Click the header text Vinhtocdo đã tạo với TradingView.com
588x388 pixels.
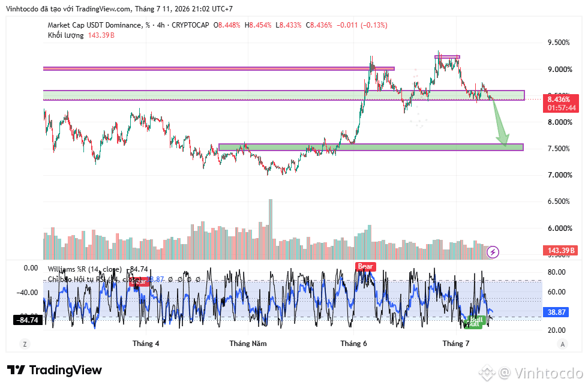(x=68, y=8)
